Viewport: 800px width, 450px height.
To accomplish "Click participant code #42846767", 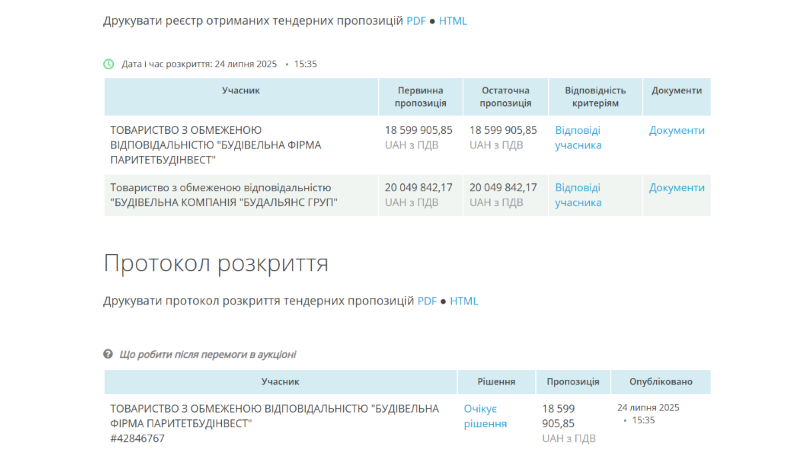I will (137, 438).
